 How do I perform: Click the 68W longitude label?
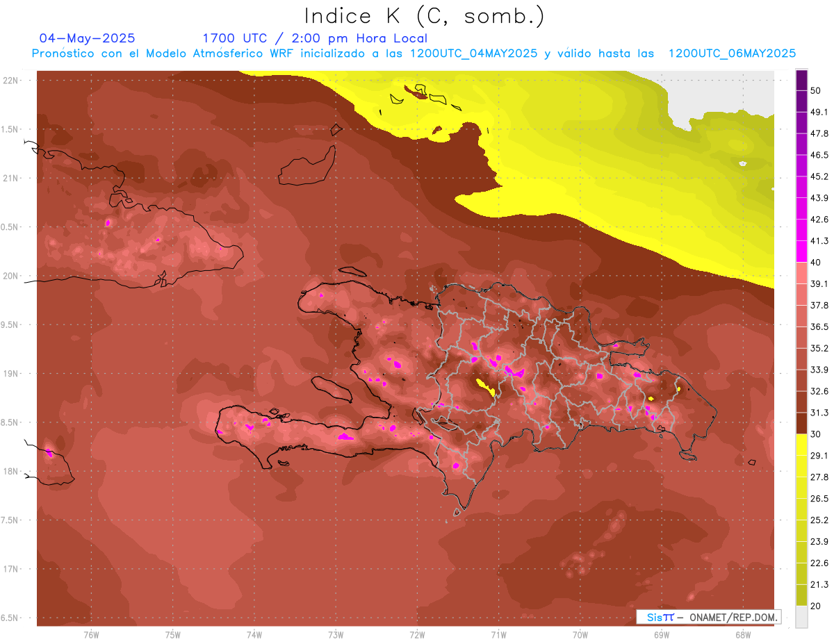[742, 635]
